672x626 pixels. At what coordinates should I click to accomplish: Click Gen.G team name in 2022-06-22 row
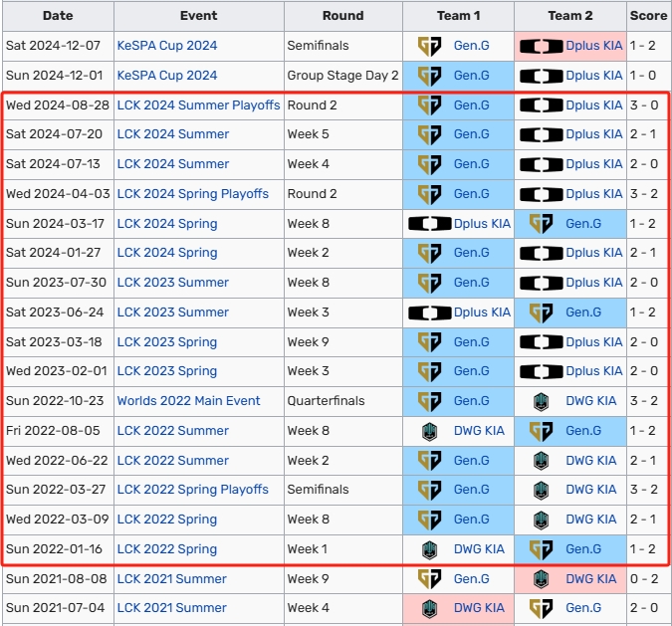click(x=471, y=460)
